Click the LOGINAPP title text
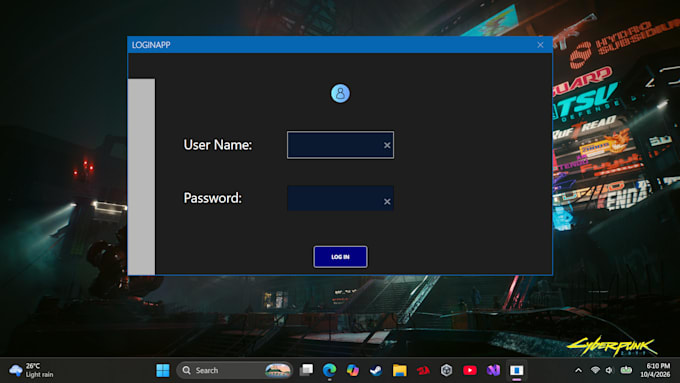680x383 pixels. click(151, 45)
